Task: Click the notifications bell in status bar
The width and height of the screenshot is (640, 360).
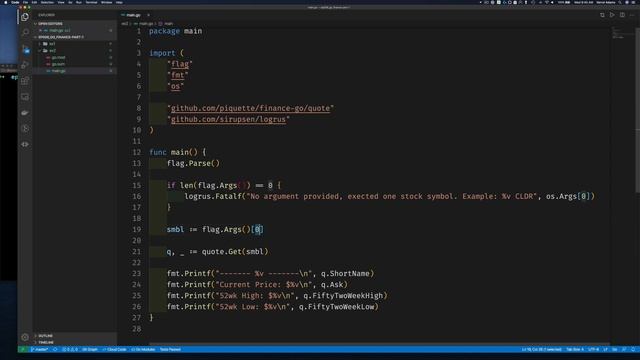Action: pos(633,349)
